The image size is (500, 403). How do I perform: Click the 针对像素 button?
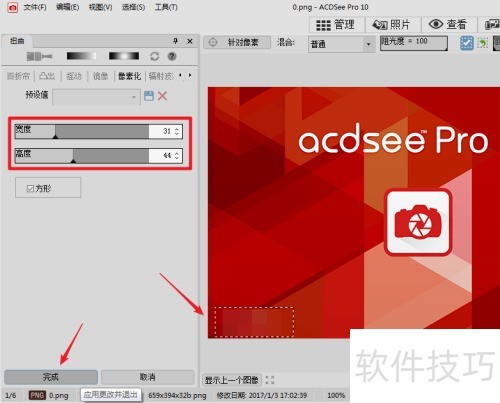click(x=237, y=42)
